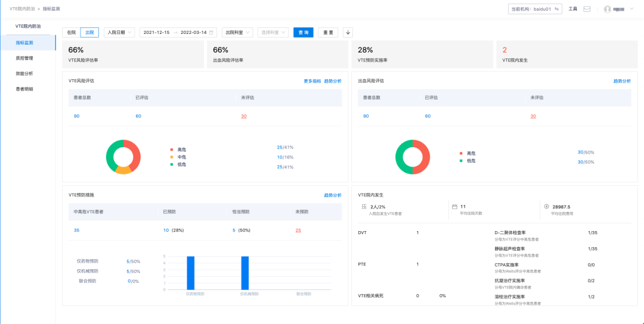Click 患者总数 90 in 出血风险评估
Screen dimensions: 644x324
coord(366,117)
